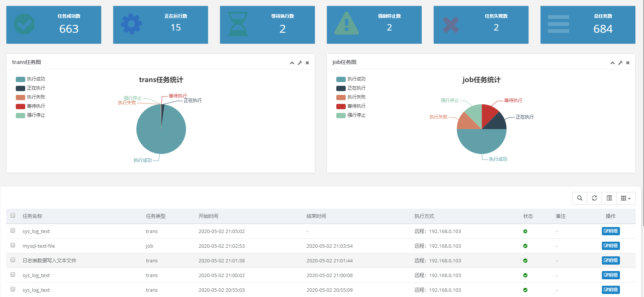644x297 pixels.
Task: Collapse the trans任务图 panel
Action: [292, 63]
